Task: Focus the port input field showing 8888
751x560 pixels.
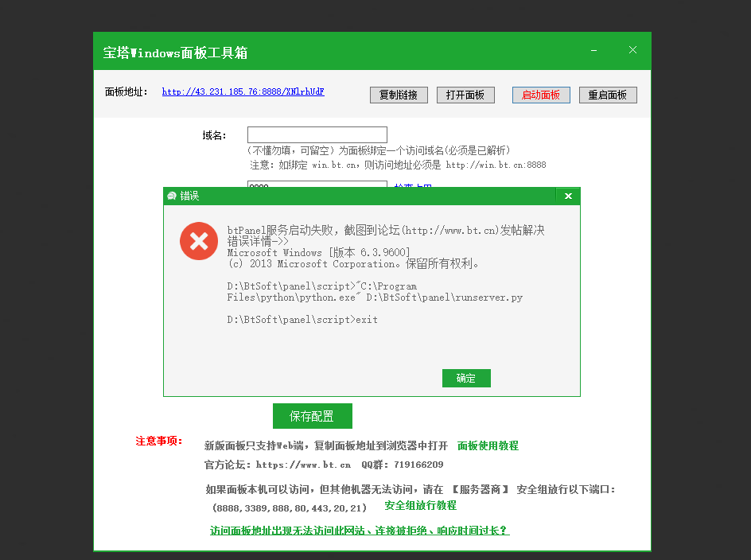Action: pos(317,184)
